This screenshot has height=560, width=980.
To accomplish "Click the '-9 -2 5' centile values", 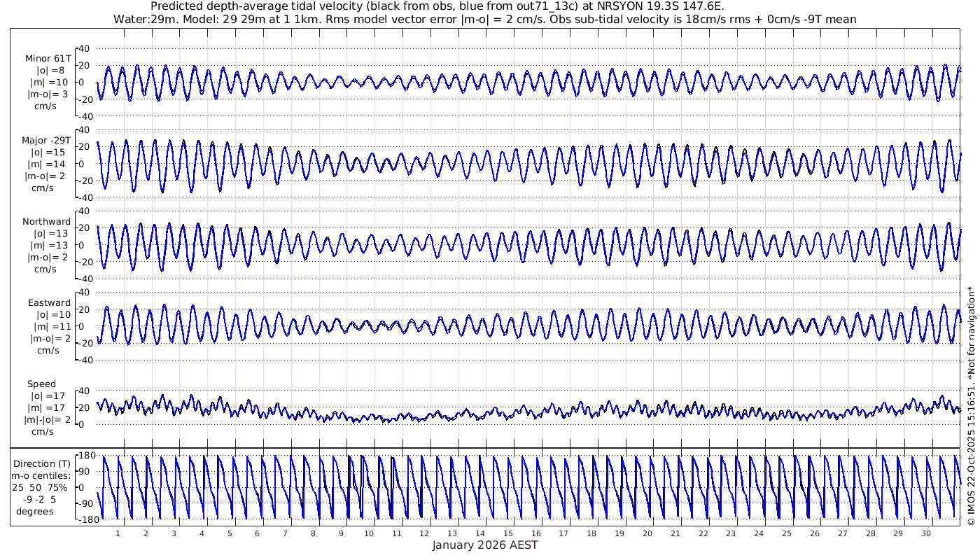I will coord(41,499).
